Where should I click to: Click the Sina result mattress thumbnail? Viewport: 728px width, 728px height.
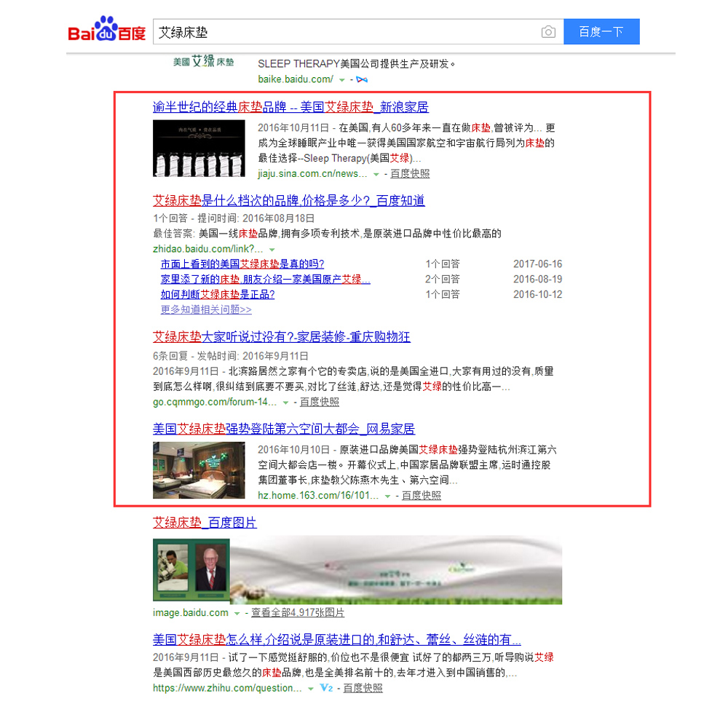(x=199, y=148)
